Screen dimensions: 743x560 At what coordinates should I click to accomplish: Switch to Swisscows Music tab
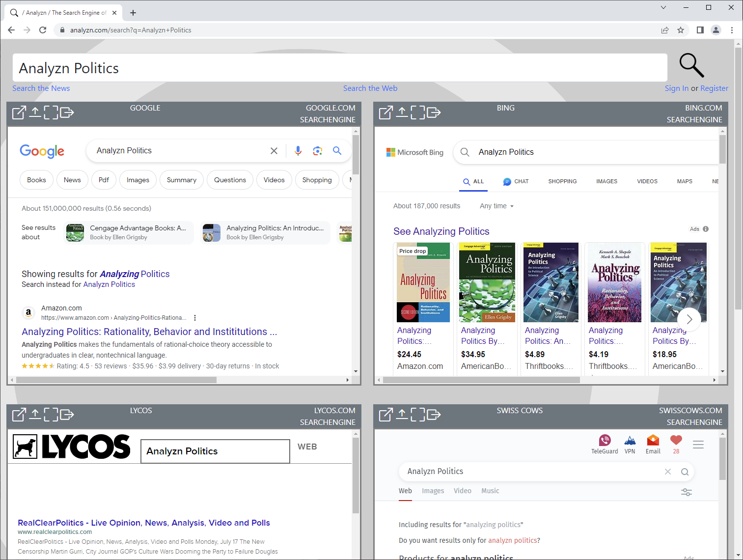click(490, 491)
